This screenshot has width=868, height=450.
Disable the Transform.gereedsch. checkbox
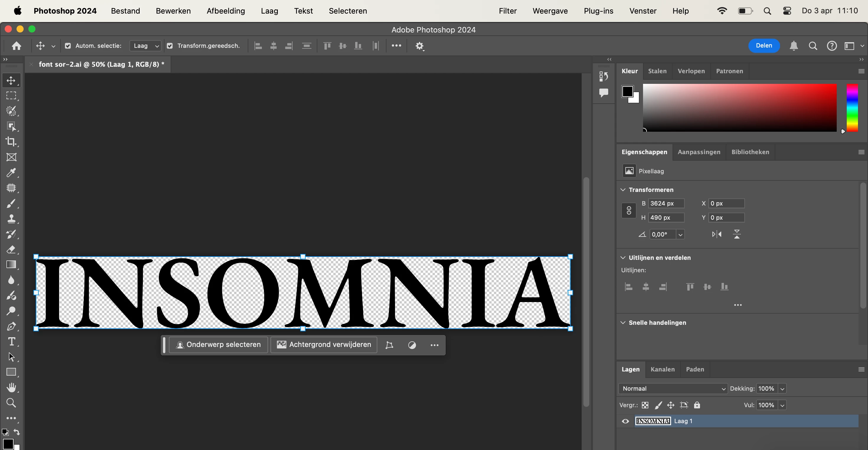[x=170, y=46]
